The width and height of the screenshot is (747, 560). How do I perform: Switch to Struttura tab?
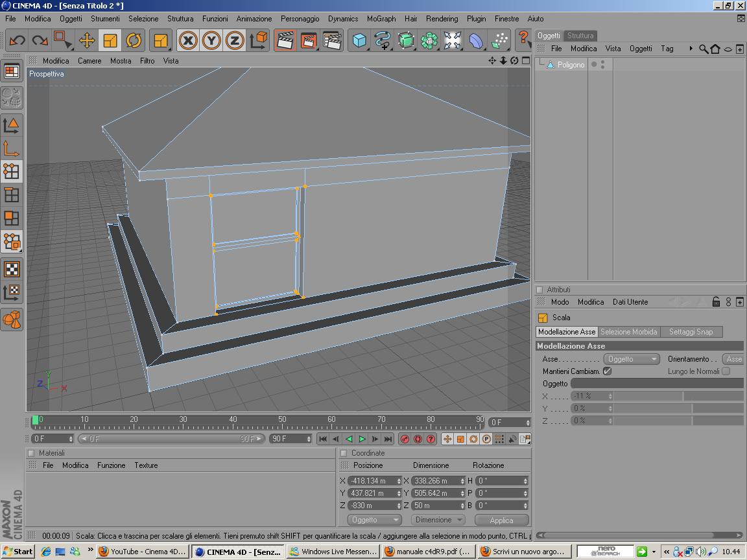(x=580, y=35)
